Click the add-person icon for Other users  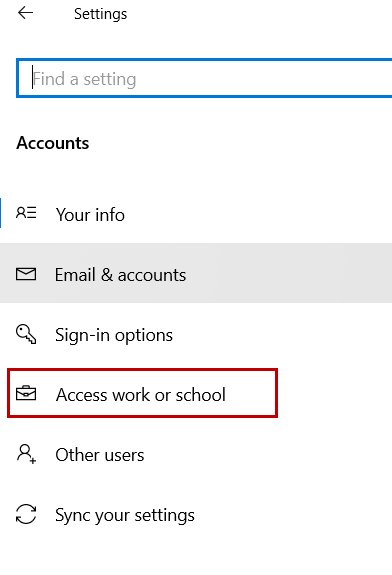[26, 454]
